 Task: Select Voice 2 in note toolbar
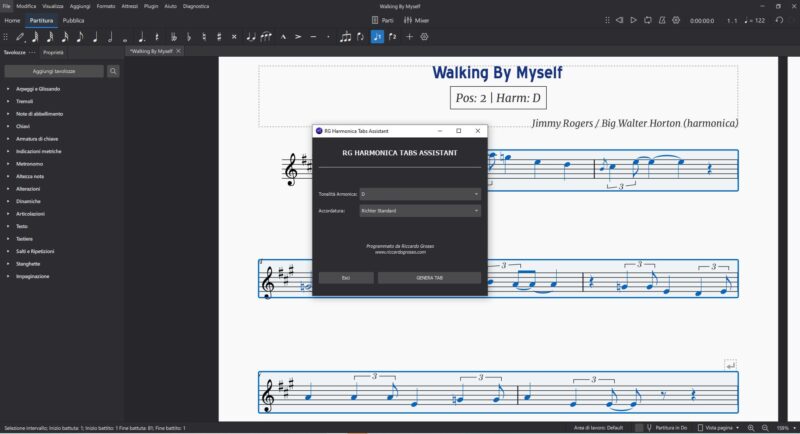pyautogui.click(x=392, y=37)
